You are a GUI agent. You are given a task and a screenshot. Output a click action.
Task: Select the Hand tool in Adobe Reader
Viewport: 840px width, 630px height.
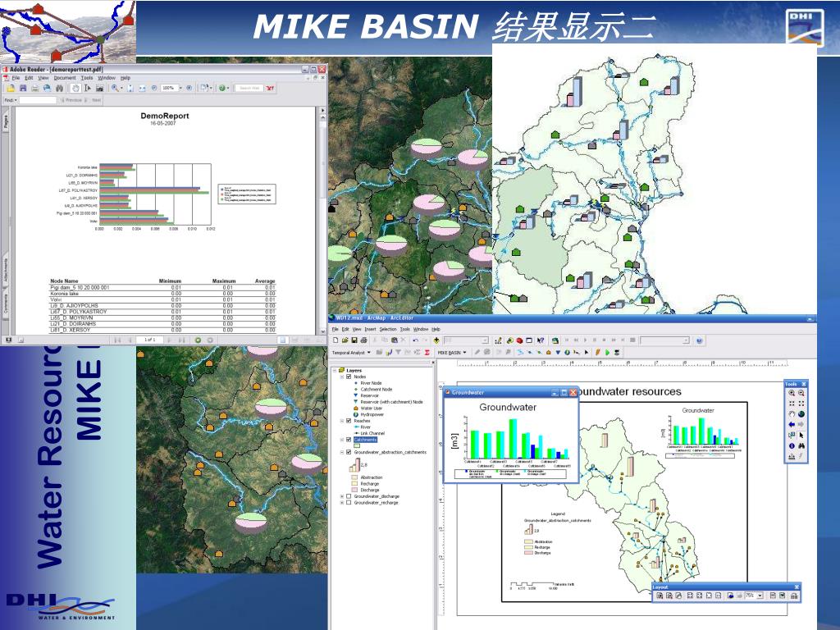pyautogui.click(x=75, y=88)
